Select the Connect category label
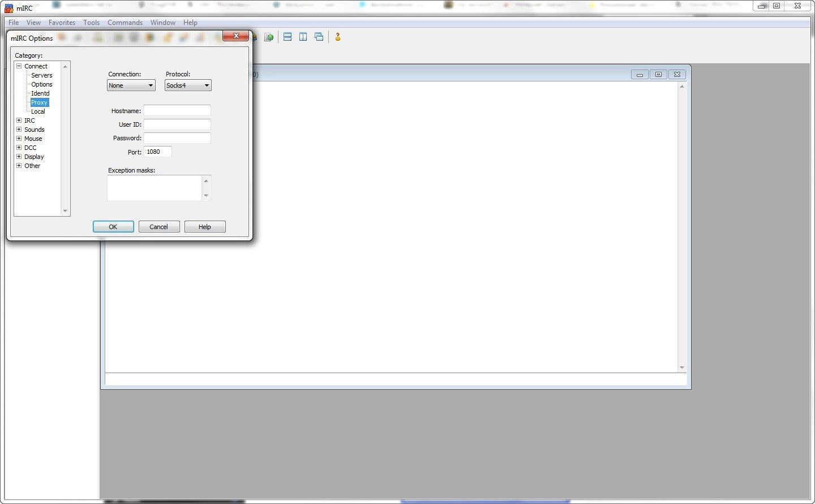The height and width of the screenshot is (504, 815). pyautogui.click(x=36, y=66)
